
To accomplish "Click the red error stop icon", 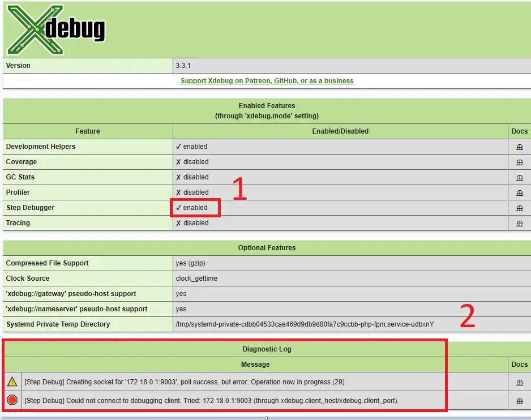I will 12,401.
